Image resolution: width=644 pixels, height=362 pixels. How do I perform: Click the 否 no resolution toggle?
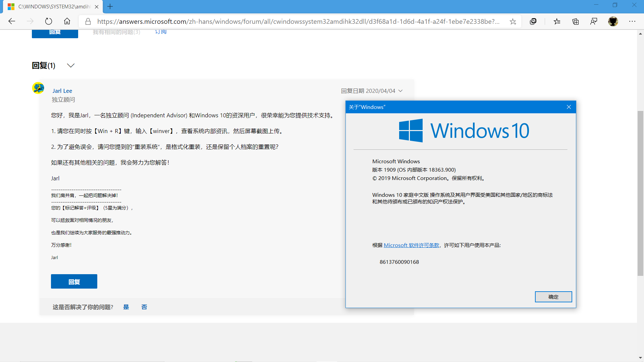click(x=144, y=307)
